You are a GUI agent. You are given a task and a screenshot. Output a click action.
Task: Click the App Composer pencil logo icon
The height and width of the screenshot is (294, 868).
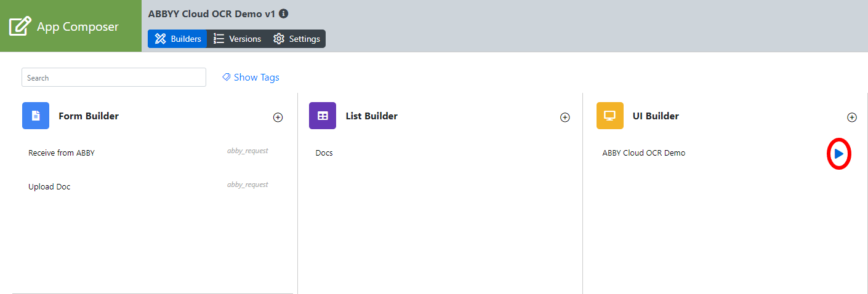[20, 26]
